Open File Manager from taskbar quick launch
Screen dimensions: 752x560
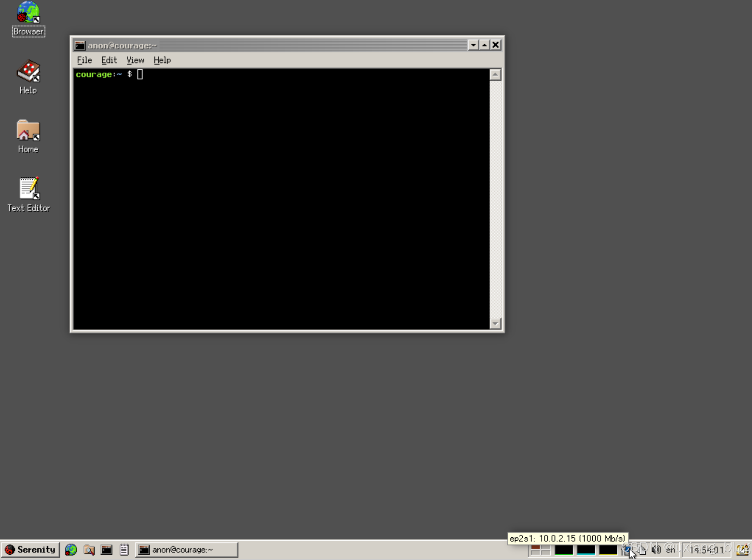pos(89,549)
